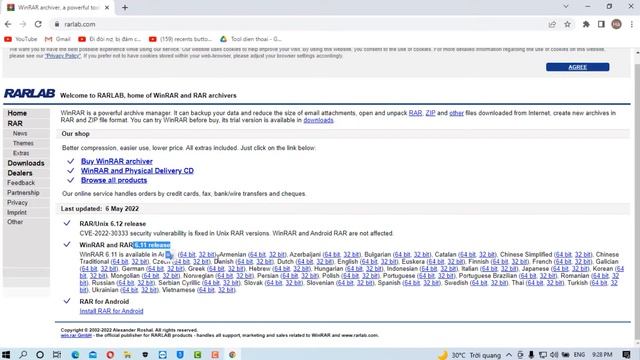Screen dimensions: 640x360
Task: Open the volume speaker tray icon
Action: (x=554, y=355)
